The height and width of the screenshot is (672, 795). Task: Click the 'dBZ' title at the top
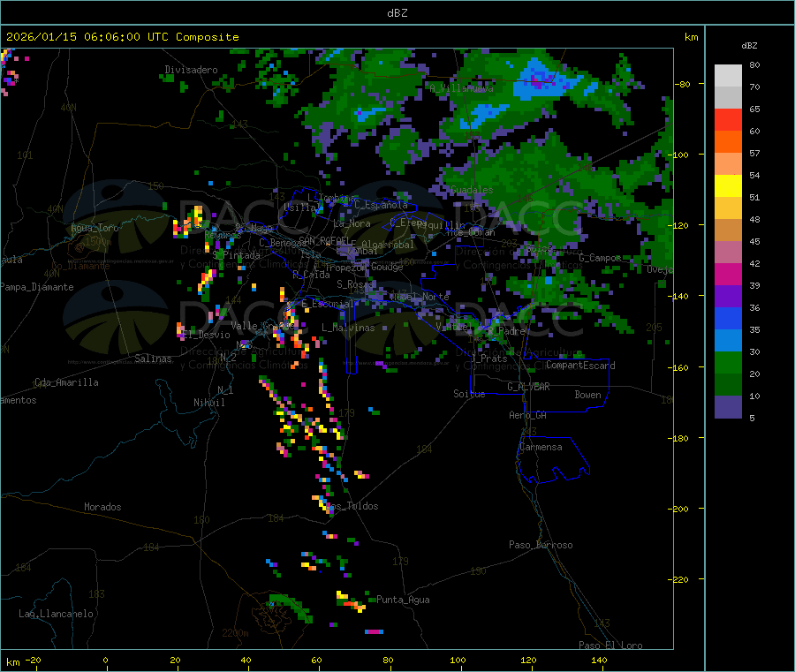tap(397, 13)
